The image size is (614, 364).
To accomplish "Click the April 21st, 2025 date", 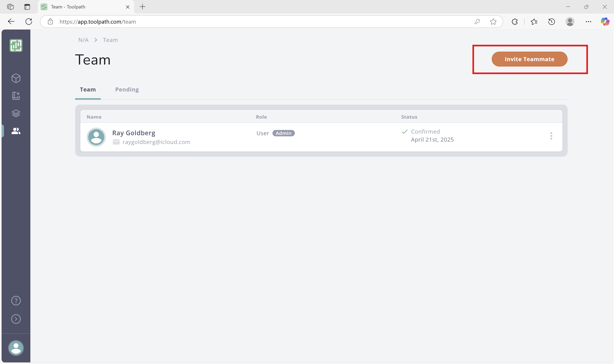I will (432, 140).
